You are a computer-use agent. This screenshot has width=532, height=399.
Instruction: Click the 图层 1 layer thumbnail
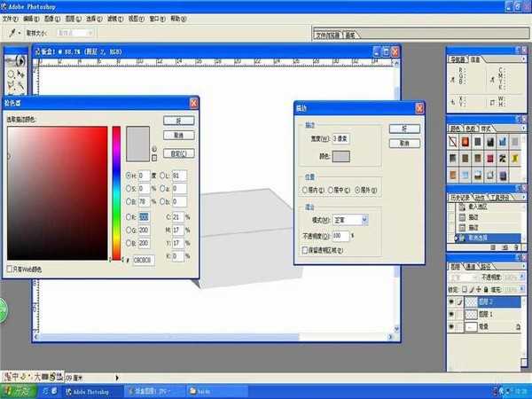tap(471, 315)
